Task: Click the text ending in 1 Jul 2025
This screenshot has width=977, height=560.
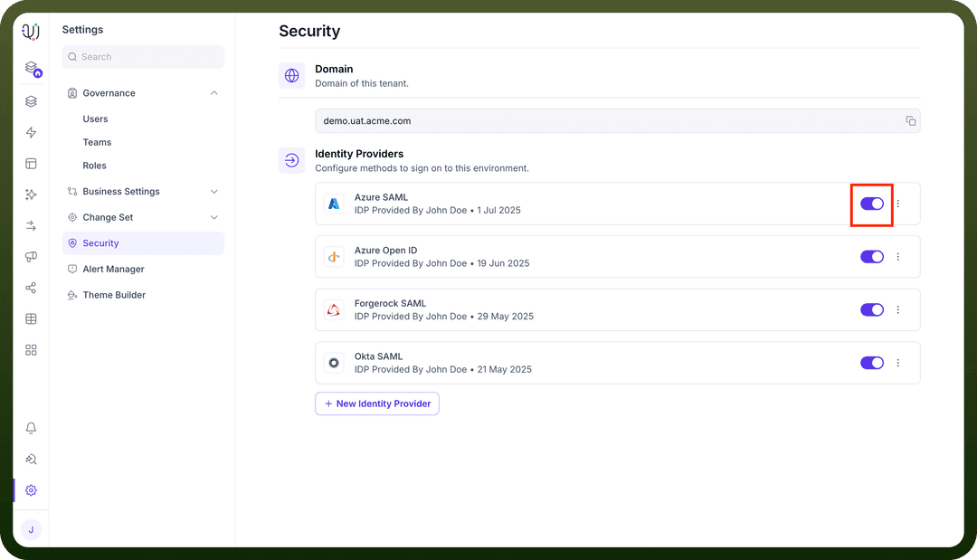Action: pos(438,211)
